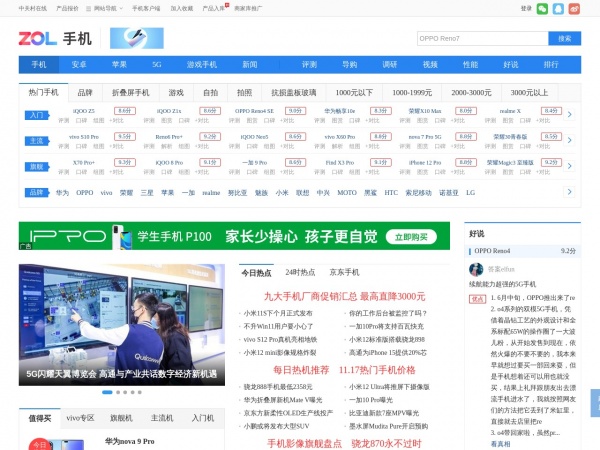Open the phone promo image beside ZOL 手机
The image size is (600, 450).
tap(137, 38)
